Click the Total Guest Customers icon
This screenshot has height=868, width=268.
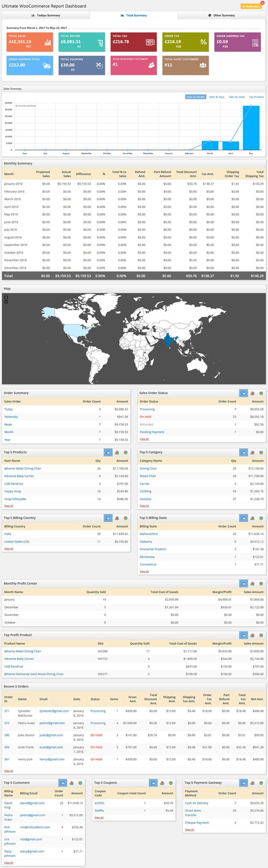tap(203, 65)
